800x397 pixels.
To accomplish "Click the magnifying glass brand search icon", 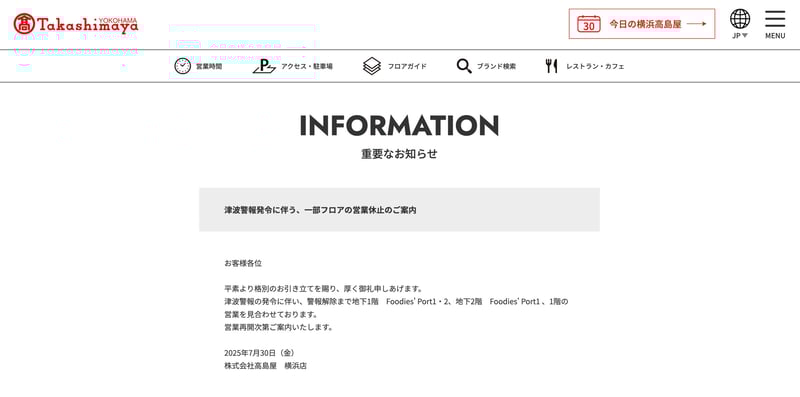I will point(464,66).
